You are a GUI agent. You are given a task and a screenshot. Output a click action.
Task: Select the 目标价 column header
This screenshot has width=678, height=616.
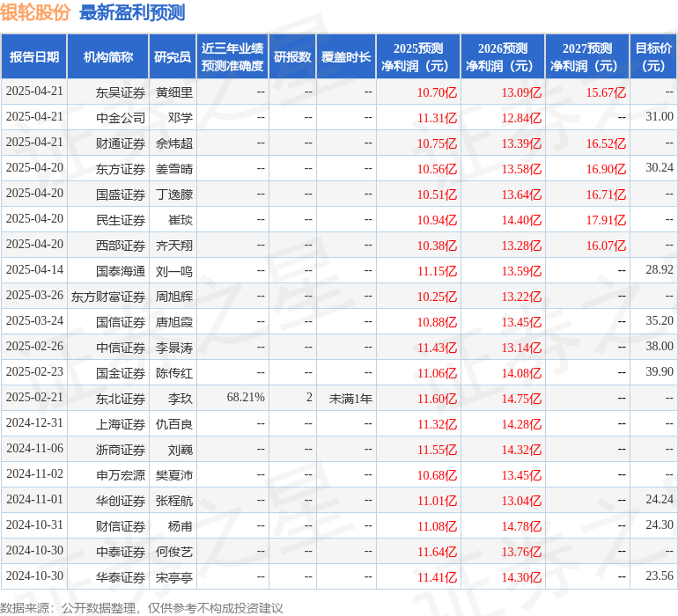point(653,56)
